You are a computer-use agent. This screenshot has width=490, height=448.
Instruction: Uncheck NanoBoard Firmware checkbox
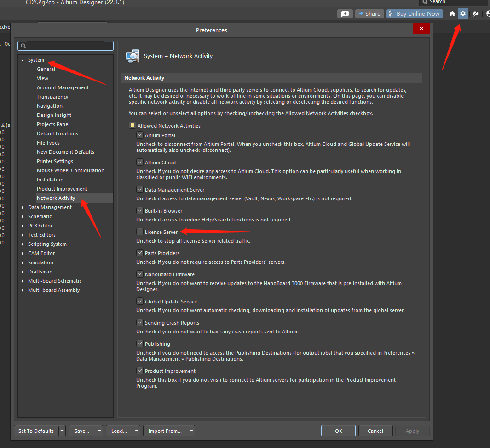click(x=140, y=274)
